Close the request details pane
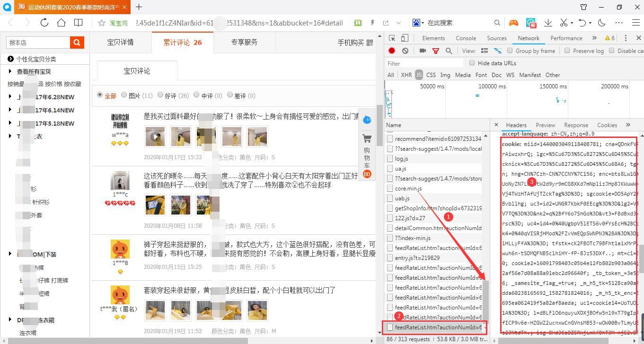The width and height of the screenshot is (644, 344). pyautogui.click(x=496, y=125)
